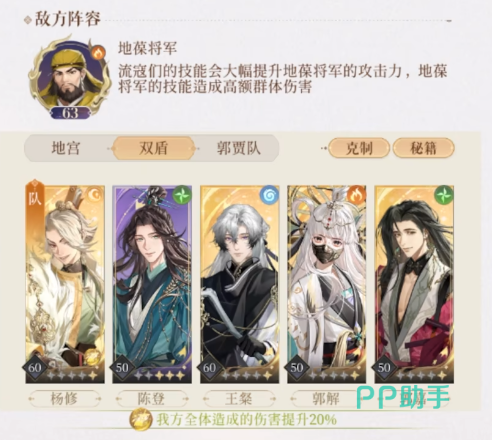Select the masked 郭解 character card
The image size is (492, 440).
coord(327,284)
